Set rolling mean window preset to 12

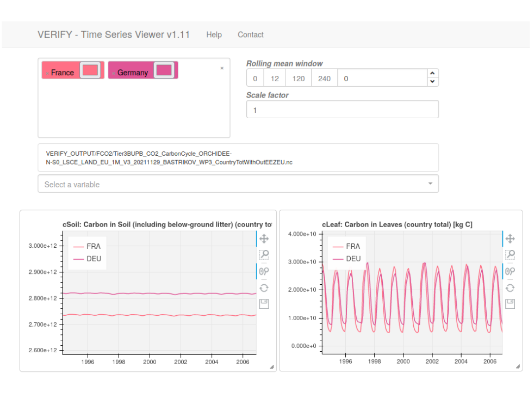tap(275, 79)
